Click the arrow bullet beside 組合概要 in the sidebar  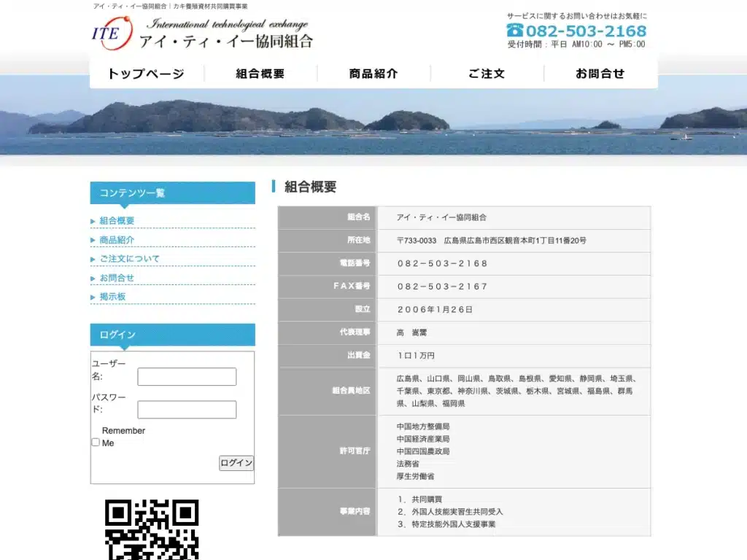point(93,221)
